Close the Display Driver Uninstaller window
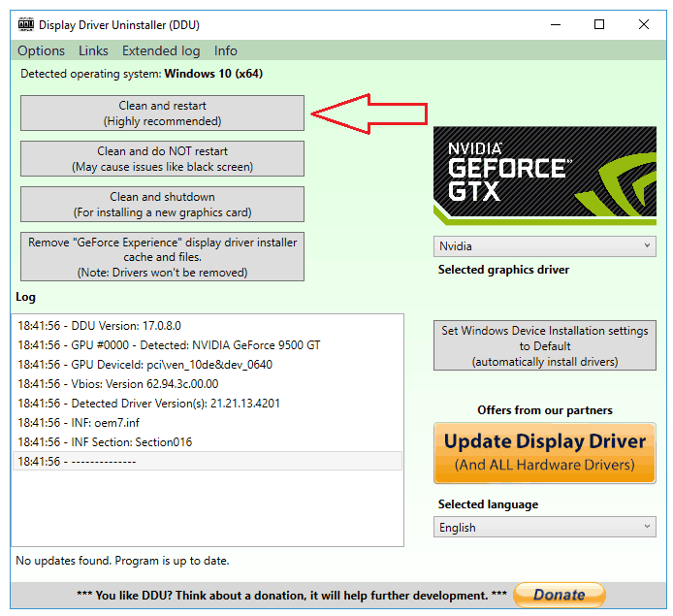This screenshot has width=673, height=616. pos(645,24)
